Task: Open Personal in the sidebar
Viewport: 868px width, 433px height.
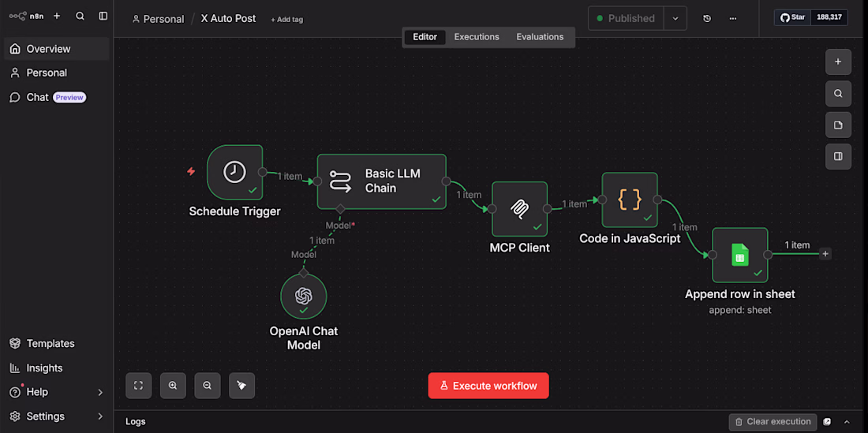Action: [x=57, y=73]
